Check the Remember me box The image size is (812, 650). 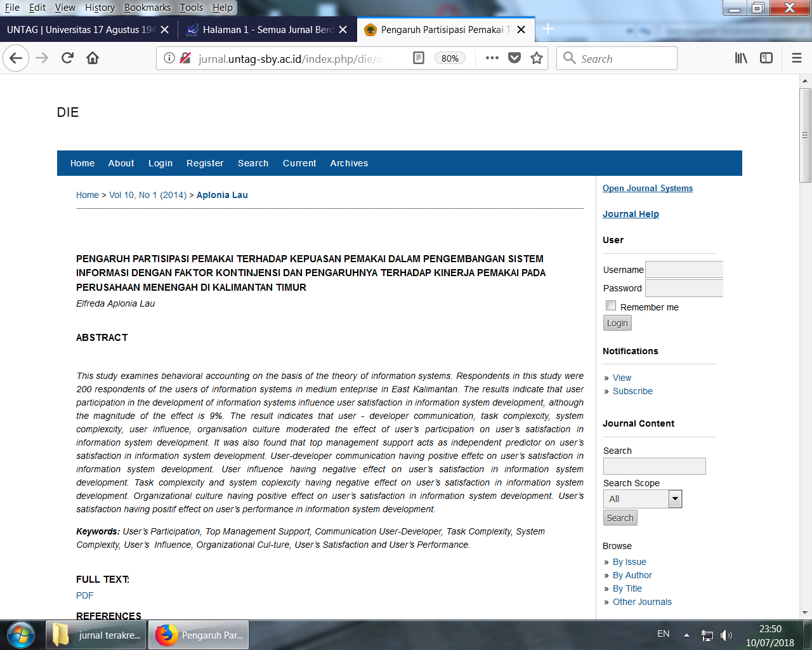coord(611,306)
